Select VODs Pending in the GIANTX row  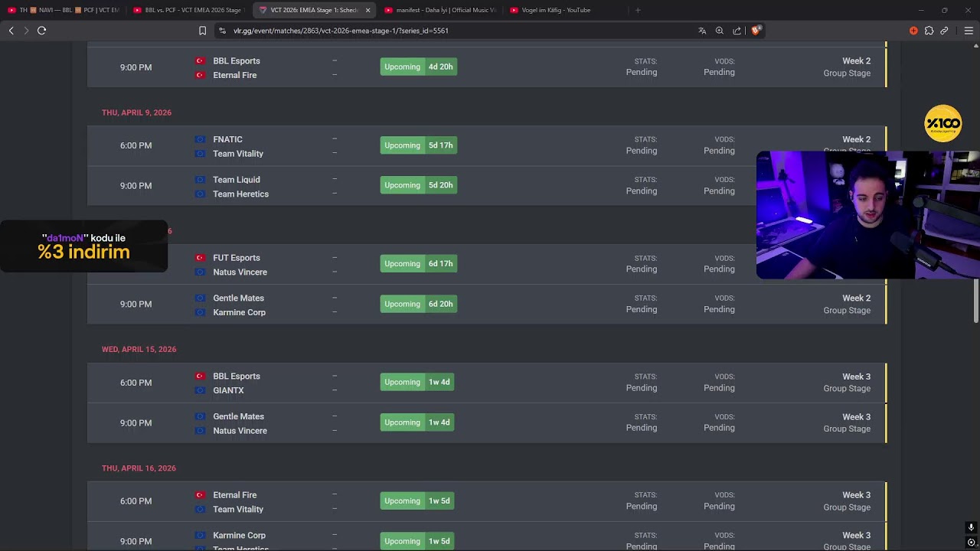tap(719, 383)
